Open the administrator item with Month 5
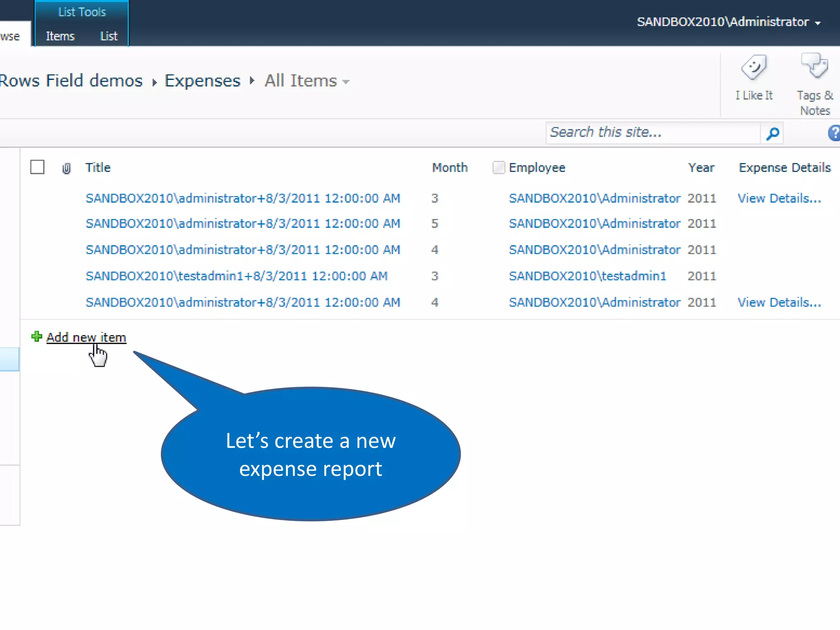This screenshot has height=630, width=840. coord(243,224)
